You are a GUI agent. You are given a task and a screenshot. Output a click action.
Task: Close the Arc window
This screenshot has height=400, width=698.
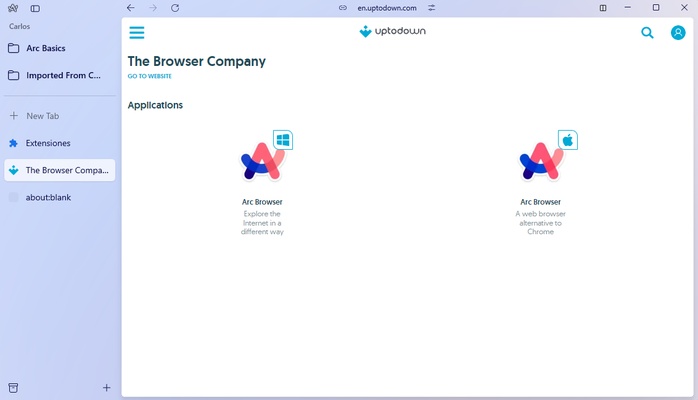[684, 8]
